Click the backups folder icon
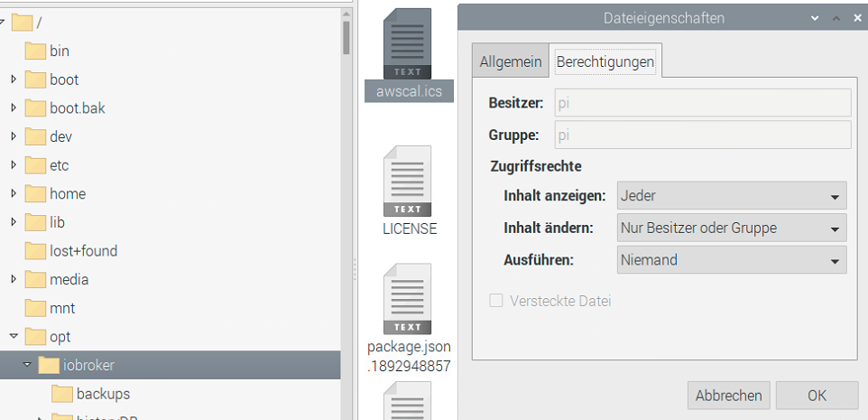 (x=62, y=394)
